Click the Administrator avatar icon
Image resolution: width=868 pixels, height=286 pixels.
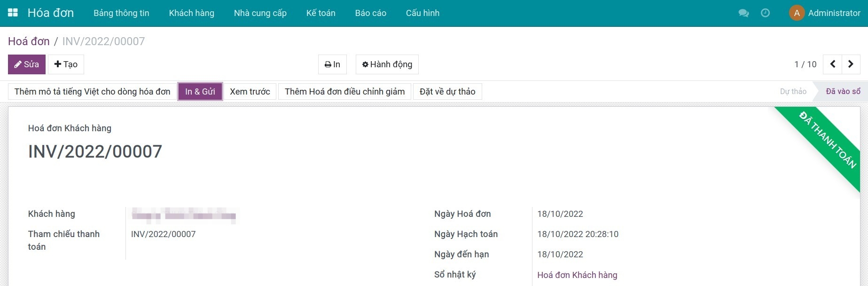tap(797, 13)
